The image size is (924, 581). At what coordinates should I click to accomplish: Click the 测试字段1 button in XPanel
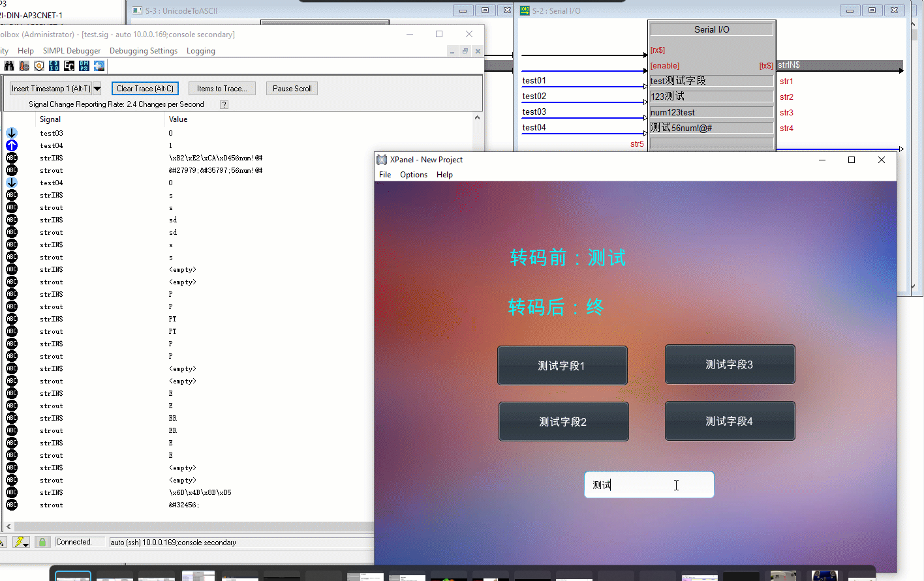(562, 365)
